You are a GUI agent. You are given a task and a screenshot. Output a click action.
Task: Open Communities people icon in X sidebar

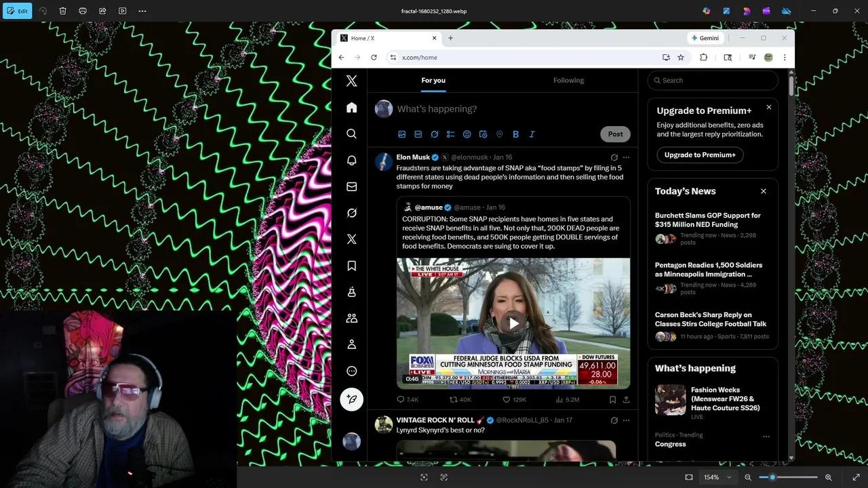(x=351, y=318)
